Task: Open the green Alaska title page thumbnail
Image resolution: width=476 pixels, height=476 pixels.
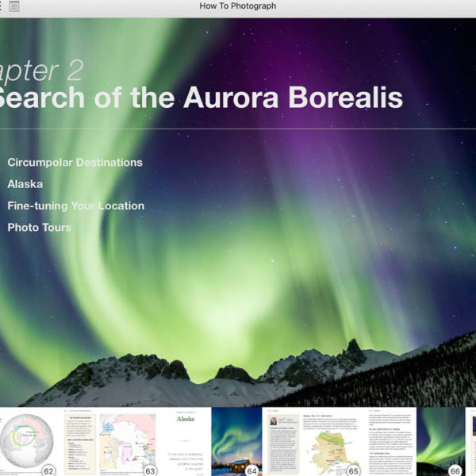Action: [x=185, y=441]
